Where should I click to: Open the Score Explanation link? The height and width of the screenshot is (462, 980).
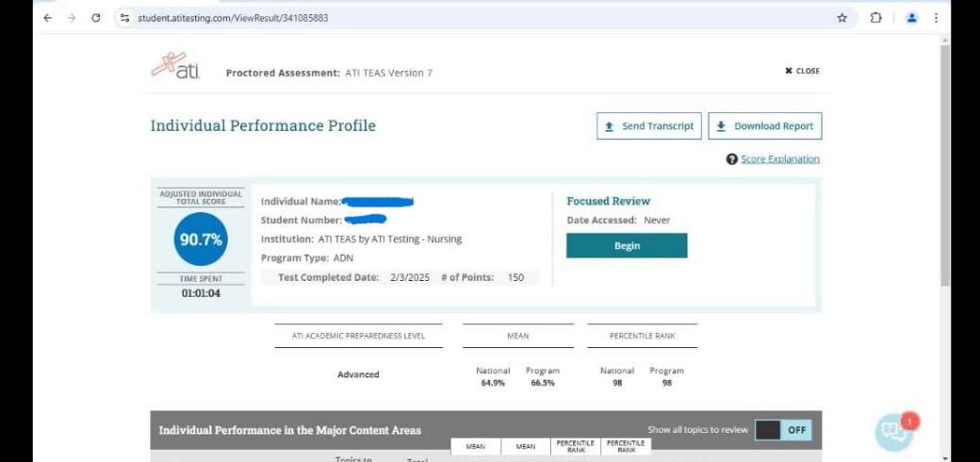(x=780, y=159)
